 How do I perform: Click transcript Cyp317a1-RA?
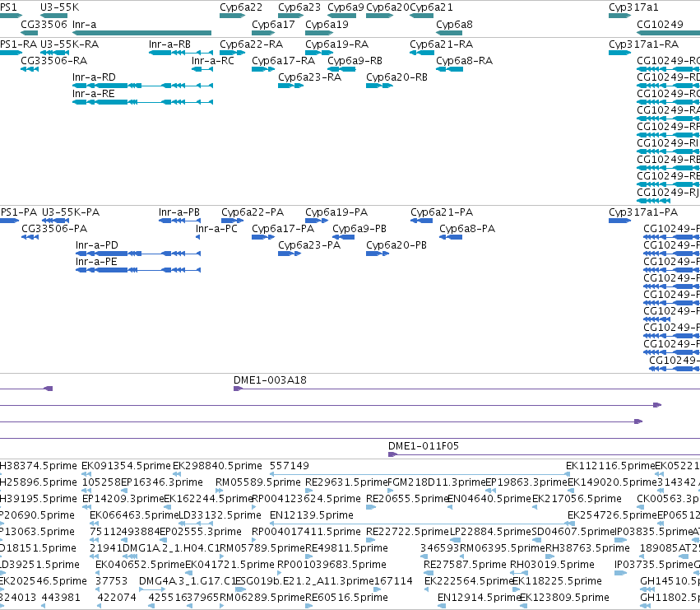click(x=643, y=44)
